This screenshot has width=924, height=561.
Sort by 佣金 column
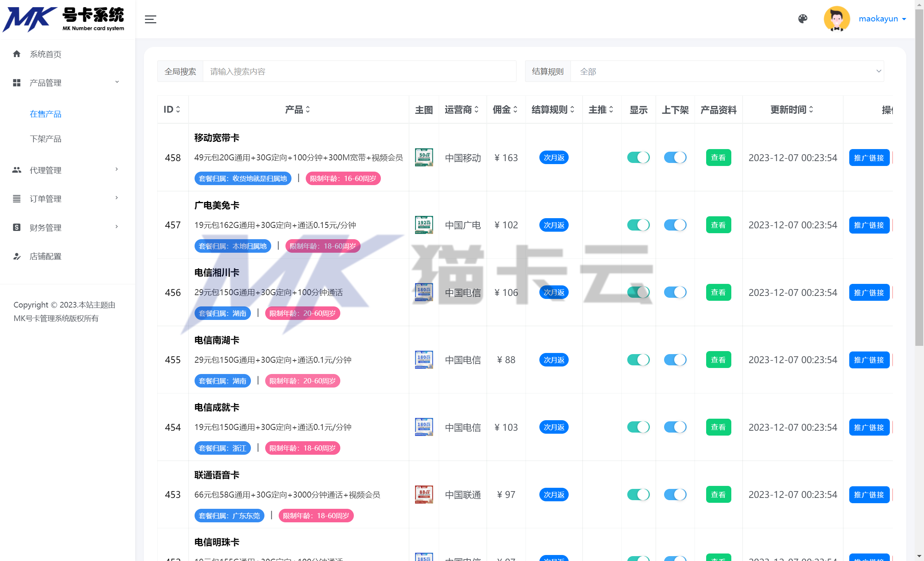click(x=515, y=109)
